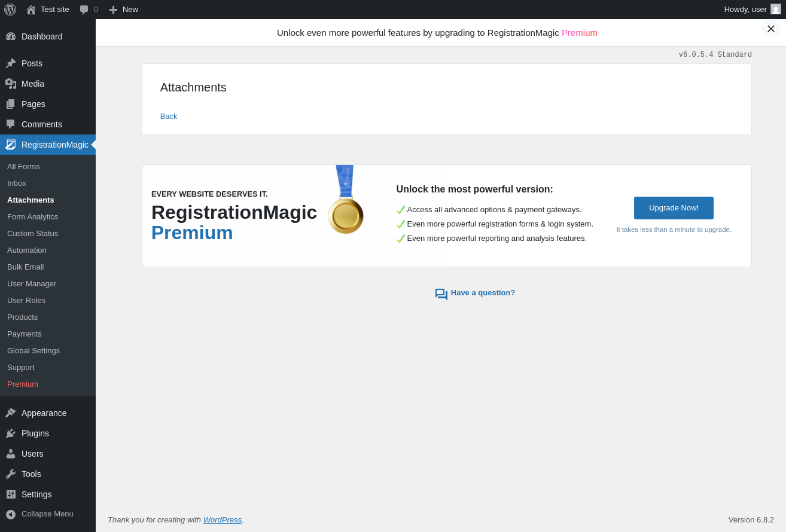
Task: Open the user avatar in admin bar
Action: (x=776, y=9)
